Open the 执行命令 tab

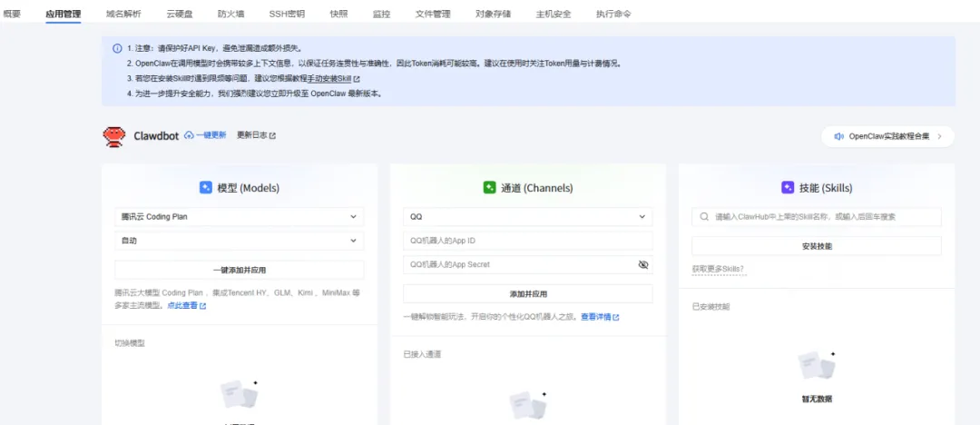[613, 14]
